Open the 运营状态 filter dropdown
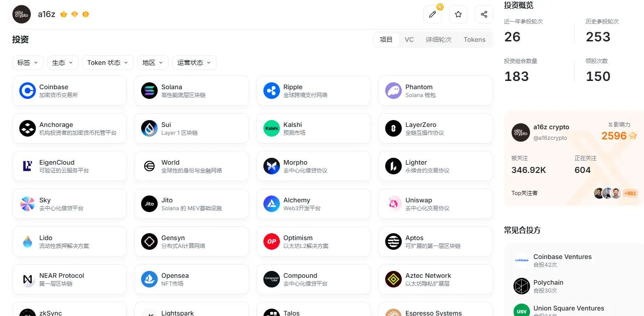The image size is (644, 316). [x=194, y=63]
